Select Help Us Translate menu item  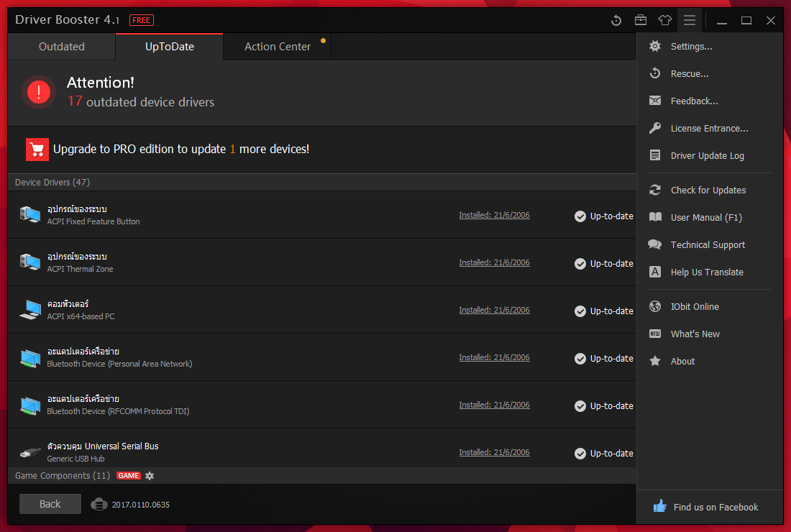point(707,272)
